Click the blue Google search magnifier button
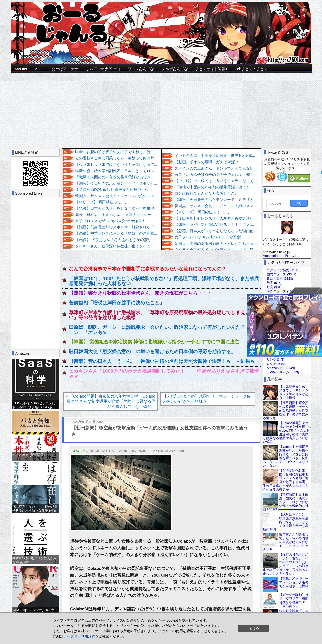The width and height of the screenshot is (322, 644). pyautogui.click(x=299, y=203)
